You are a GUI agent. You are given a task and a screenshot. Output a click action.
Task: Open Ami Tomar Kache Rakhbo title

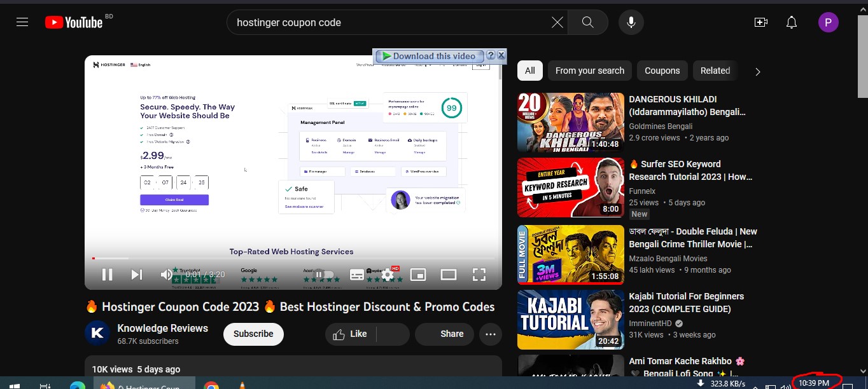687,367
